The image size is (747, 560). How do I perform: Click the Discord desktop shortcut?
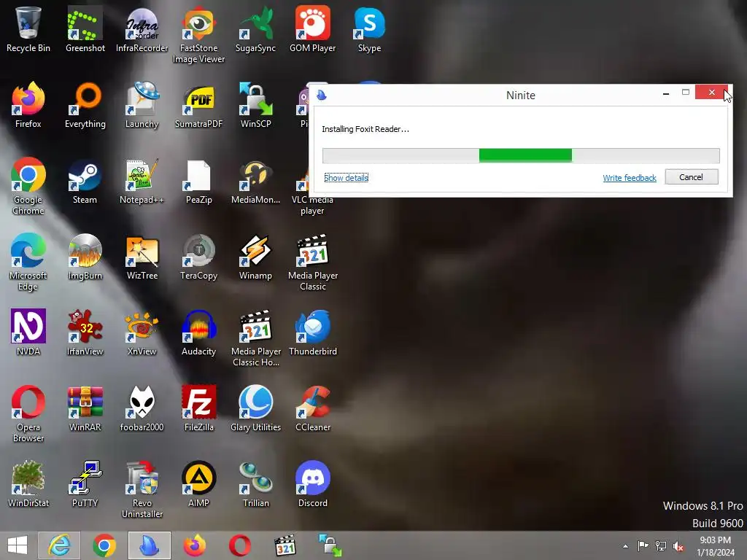(312, 484)
